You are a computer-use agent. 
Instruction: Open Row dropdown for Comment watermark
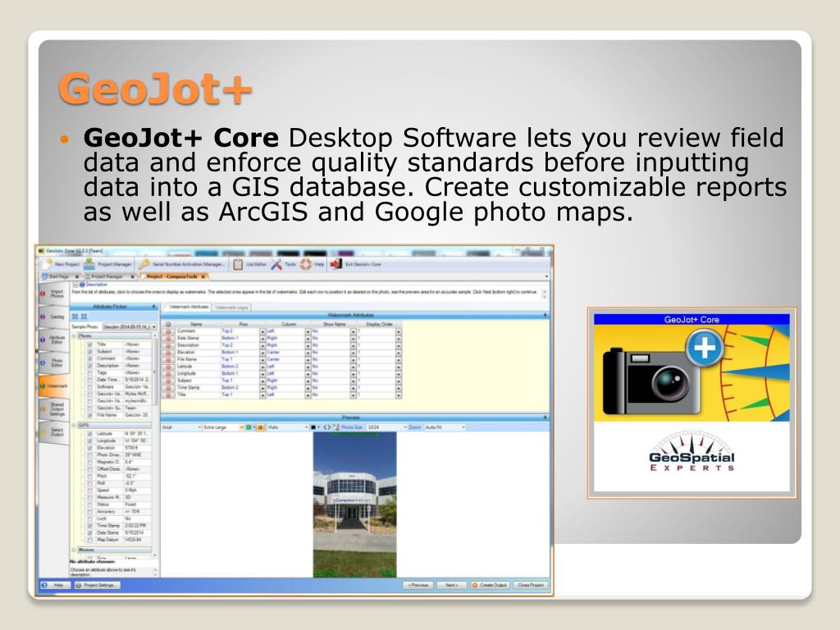pyautogui.click(x=262, y=331)
